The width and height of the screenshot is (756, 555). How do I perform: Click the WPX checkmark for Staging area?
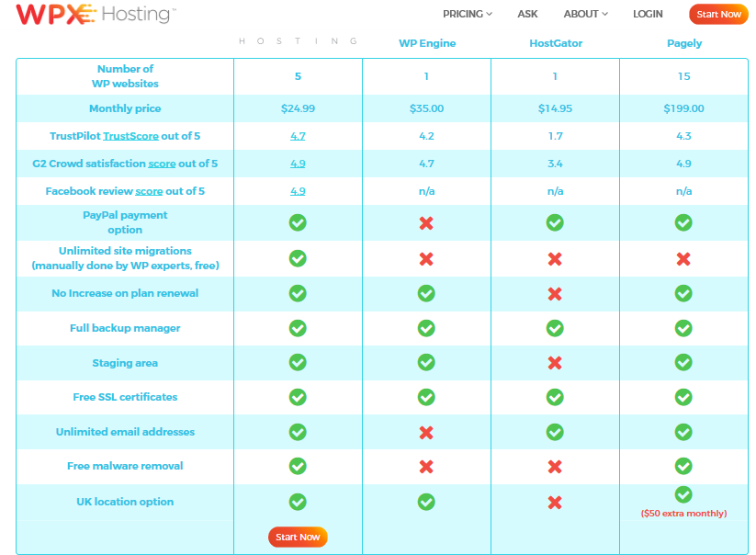coord(298,362)
